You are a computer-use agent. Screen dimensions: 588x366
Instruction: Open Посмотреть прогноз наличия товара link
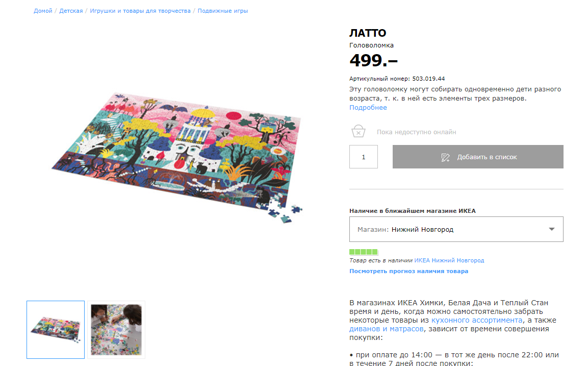click(x=409, y=271)
